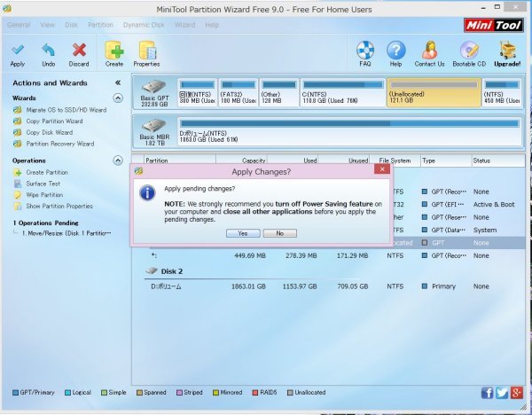Click the Undo arrow toolbar icon
Image resolution: width=532 pixels, height=415 pixels.
tap(48, 51)
